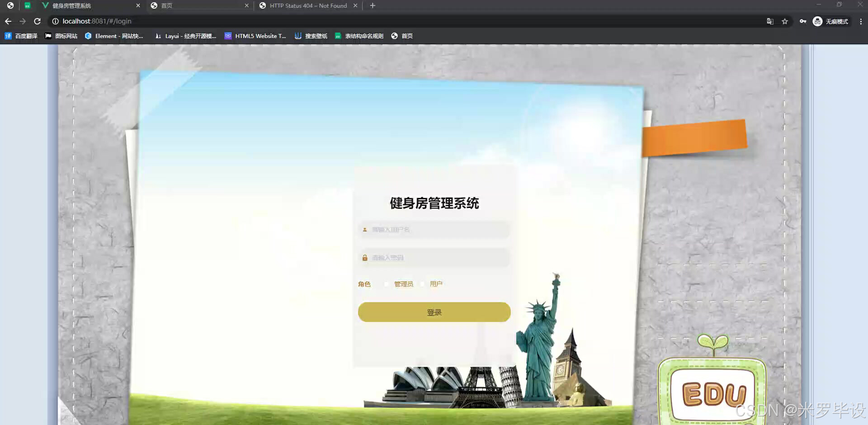Click the green pinned tab icon
Screen dimensions: 868x425
28,6
